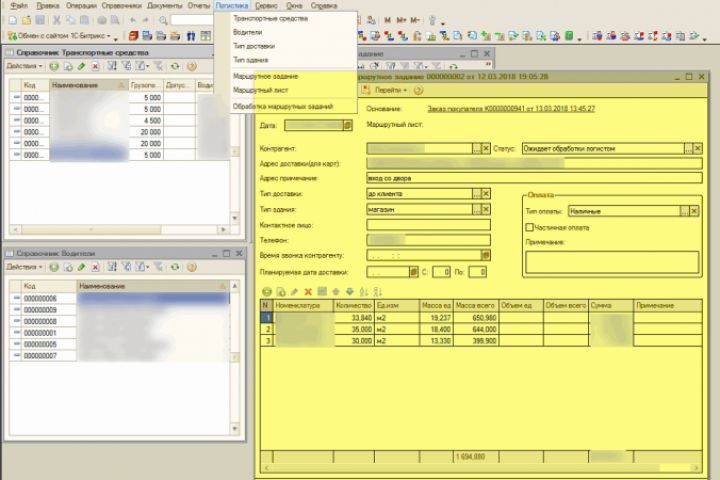Open Заказ покупателя link in Основание
This screenshot has width=720, height=480.
(511, 109)
